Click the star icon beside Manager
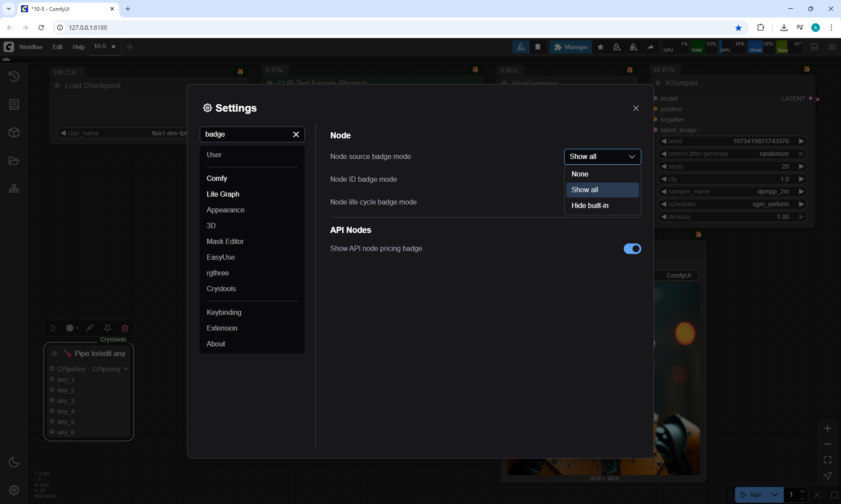This screenshot has height=504, width=841. coord(601,47)
